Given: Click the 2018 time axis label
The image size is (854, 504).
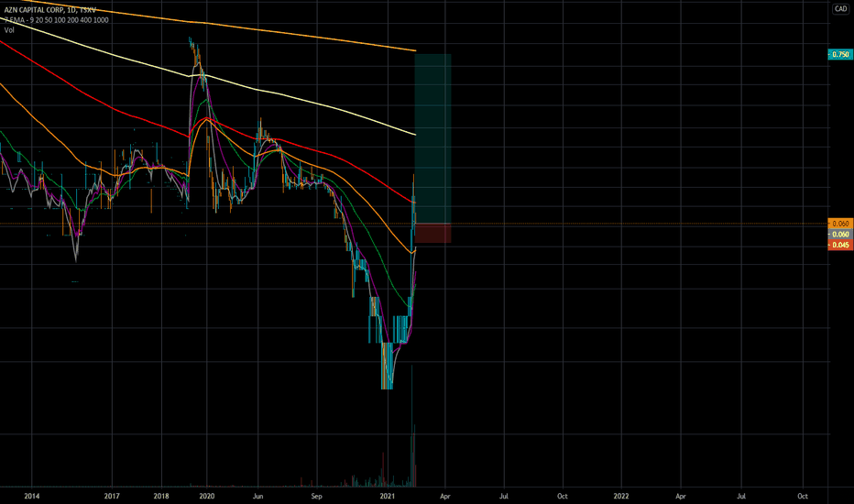Looking at the screenshot, I should (161, 496).
